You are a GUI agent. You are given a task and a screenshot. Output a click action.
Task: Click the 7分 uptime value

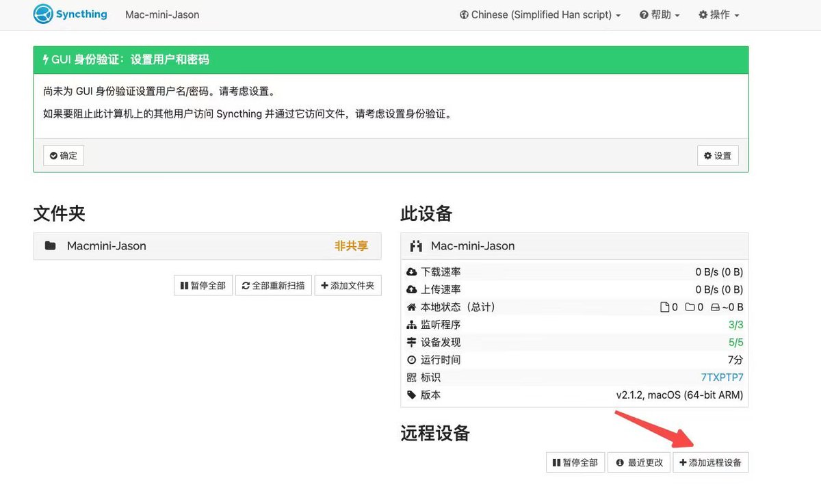735,360
